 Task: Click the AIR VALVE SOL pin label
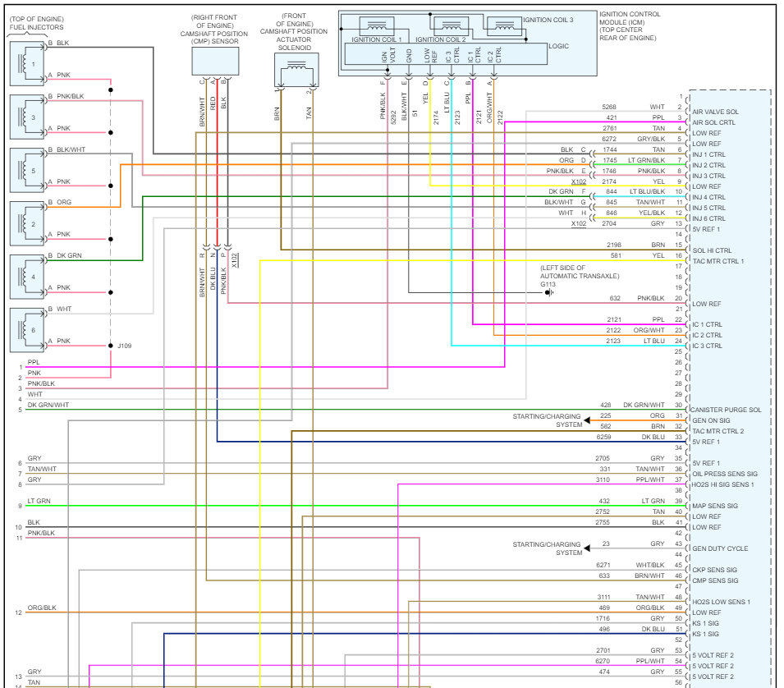pos(715,112)
